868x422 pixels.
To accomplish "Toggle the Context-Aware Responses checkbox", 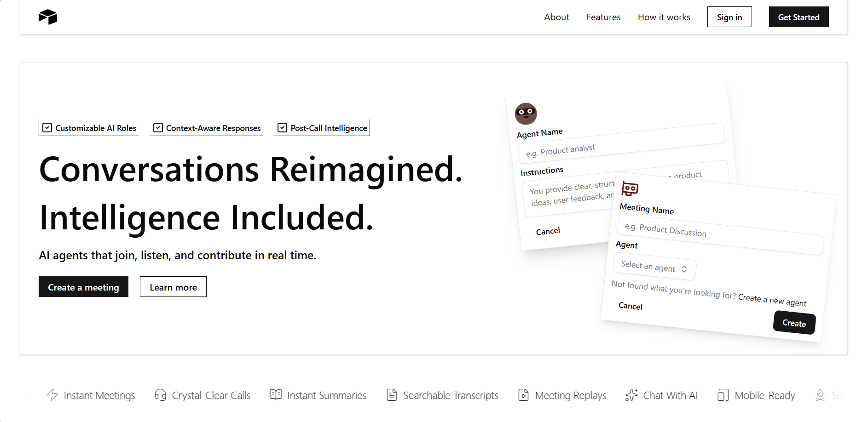I will click(x=158, y=128).
